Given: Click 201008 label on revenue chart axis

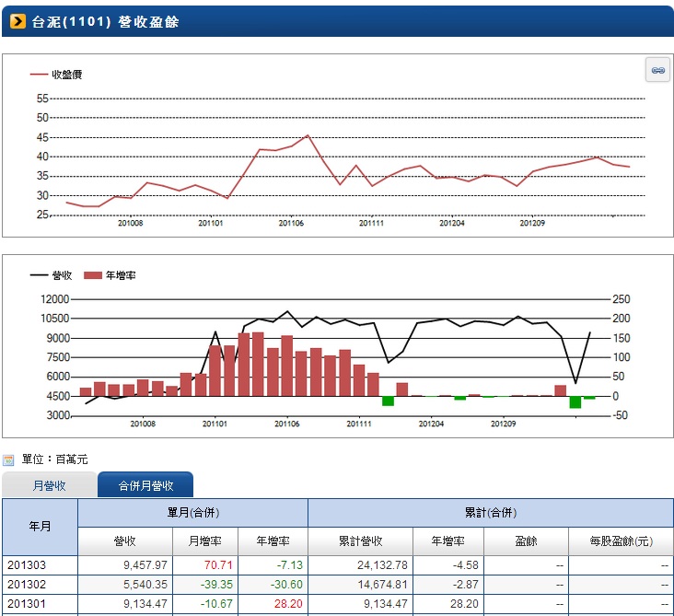Looking at the screenshot, I should tap(143, 424).
